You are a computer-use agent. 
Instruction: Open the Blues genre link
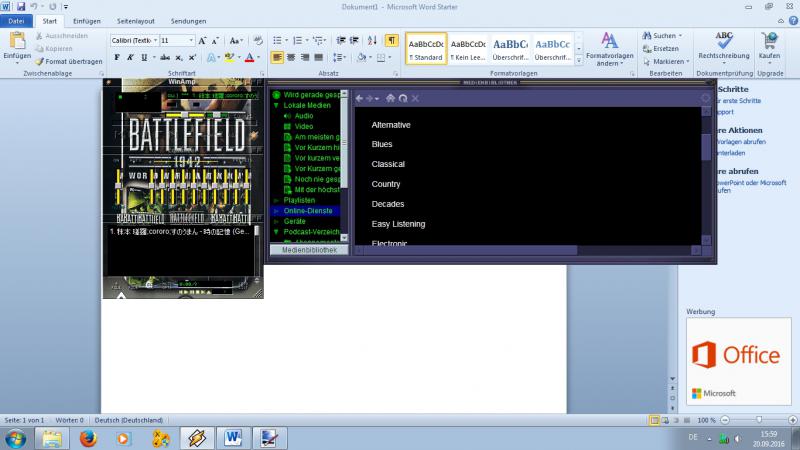(x=382, y=144)
